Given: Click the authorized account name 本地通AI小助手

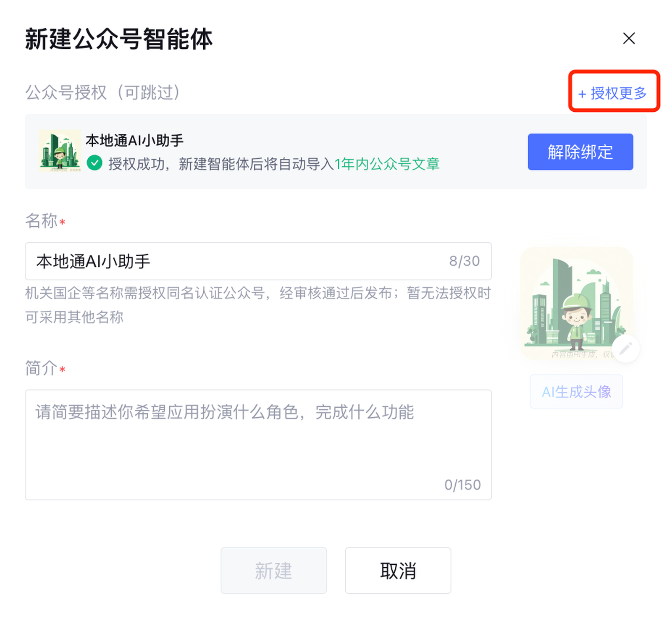Looking at the screenshot, I should tap(134, 141).
